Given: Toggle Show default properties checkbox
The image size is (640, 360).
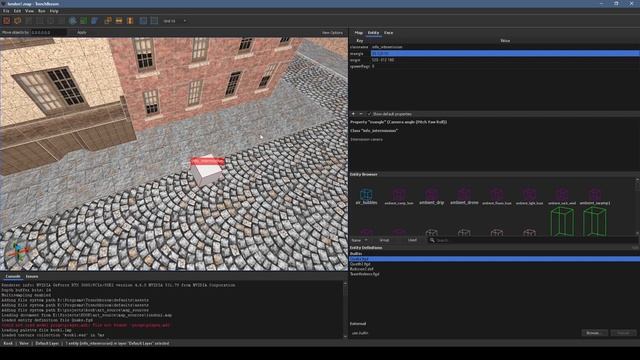Looking at the screenshot, I should (369, 114).
